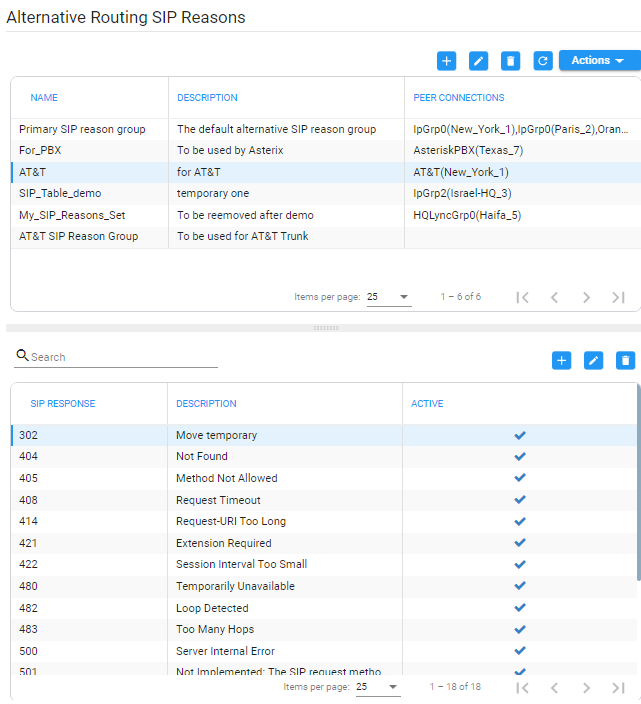Edit the selected SIP reason group

(479, 61)
